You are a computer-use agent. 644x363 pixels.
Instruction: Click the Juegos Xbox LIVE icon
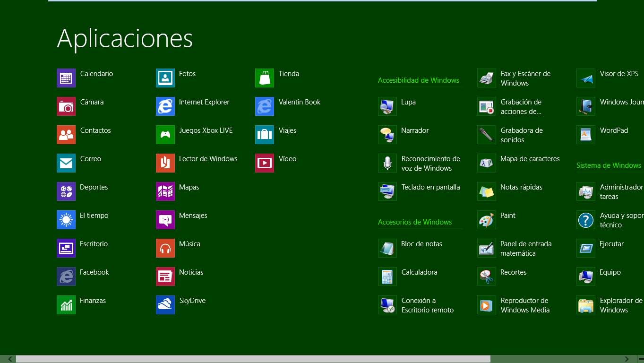[x=165, y=135]
